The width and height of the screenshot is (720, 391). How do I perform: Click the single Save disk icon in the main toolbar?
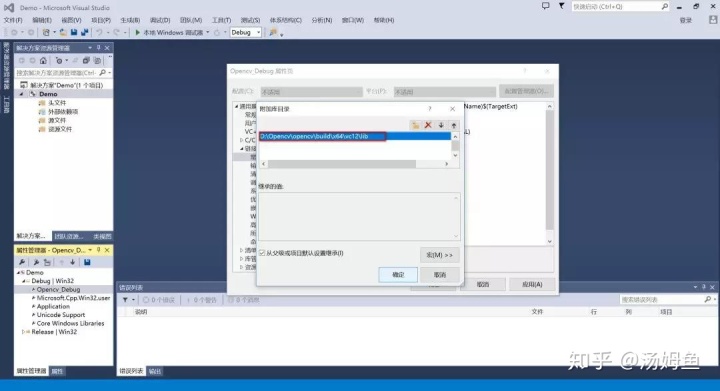pos(73,32)
